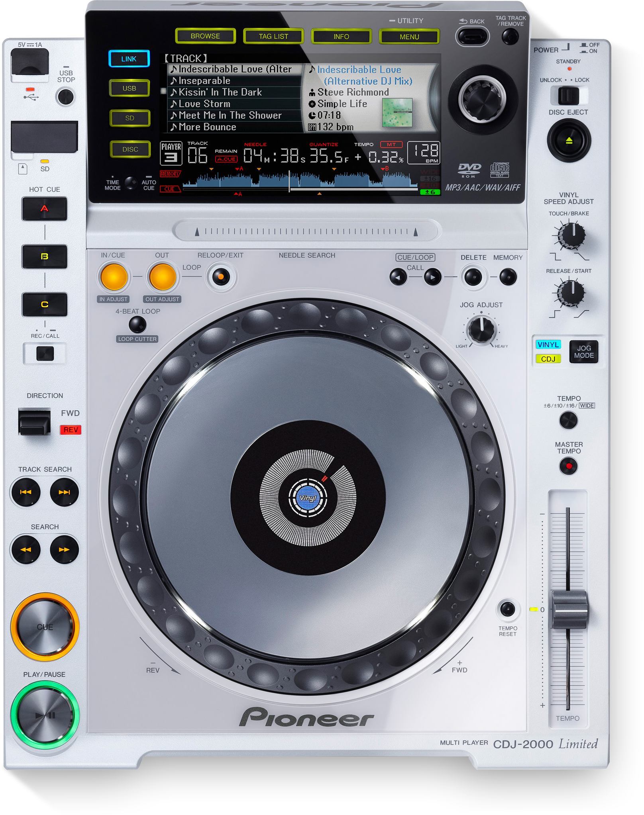Trigger Hot Cue C

tap(44, 304)
